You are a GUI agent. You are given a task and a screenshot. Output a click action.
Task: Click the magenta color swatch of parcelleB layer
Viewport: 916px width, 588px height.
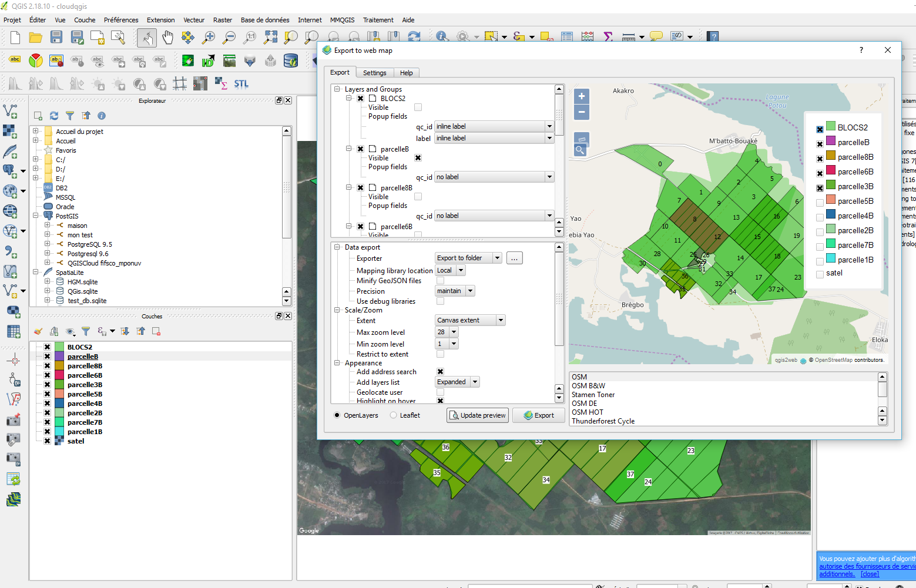pos(59,356)
